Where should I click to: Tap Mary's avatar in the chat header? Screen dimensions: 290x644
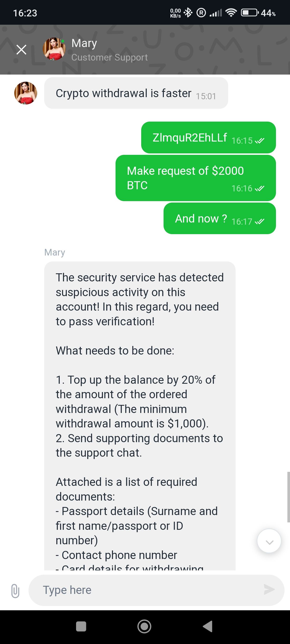[x=54, y=49]
